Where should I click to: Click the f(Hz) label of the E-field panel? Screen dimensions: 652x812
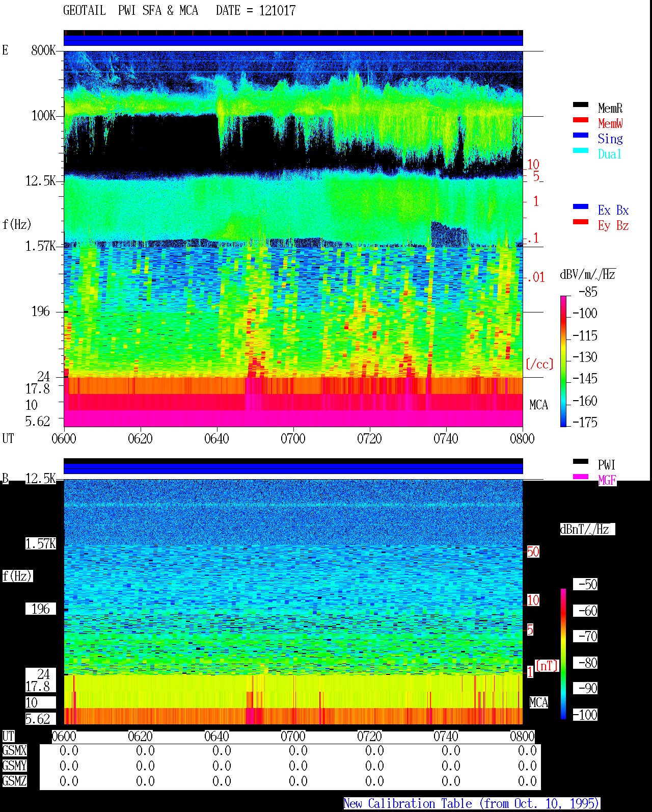pyautogui.click(x=17, y=224)
